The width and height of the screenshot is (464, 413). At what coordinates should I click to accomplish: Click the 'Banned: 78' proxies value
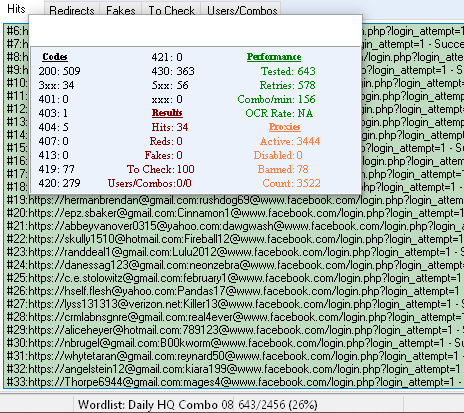click(x=283, y=169)
